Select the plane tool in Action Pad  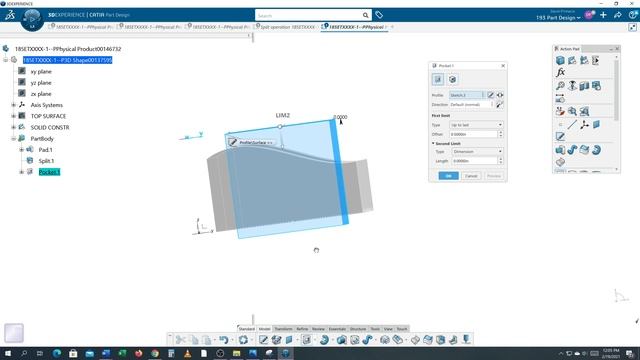click(x=596, y=124)
